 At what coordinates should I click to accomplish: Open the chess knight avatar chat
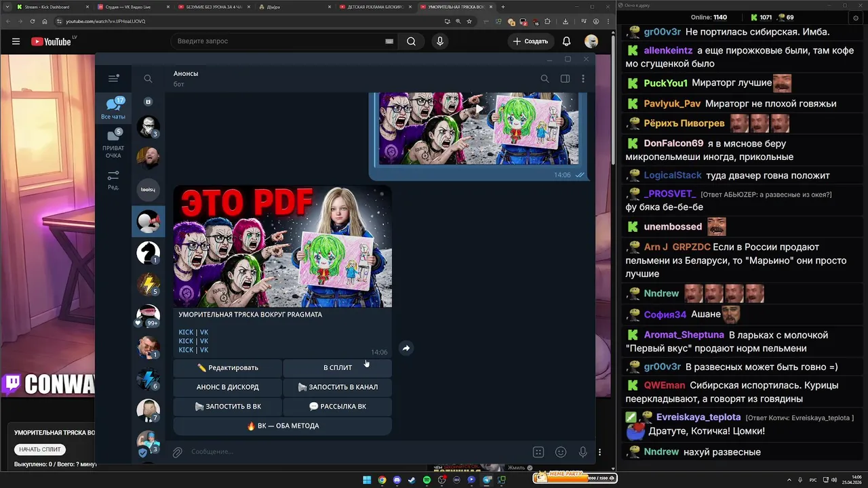pos(148,253)
